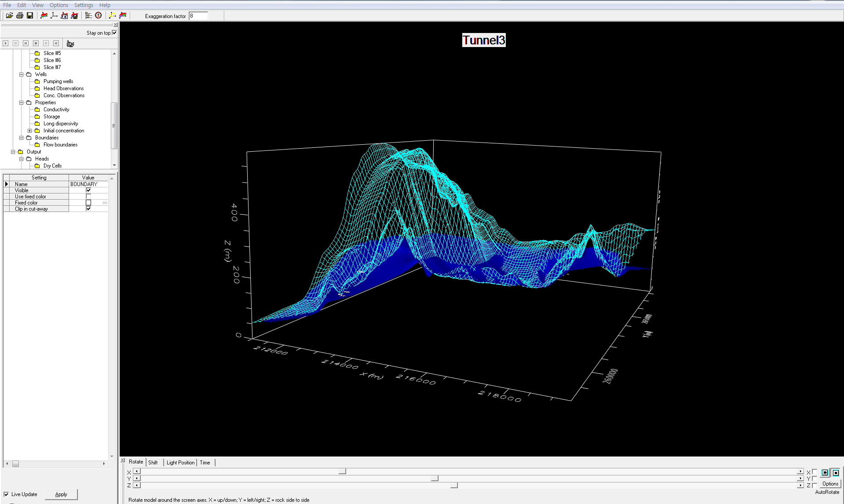
Task: Open the Settings menu
Action: click(84, 5)
